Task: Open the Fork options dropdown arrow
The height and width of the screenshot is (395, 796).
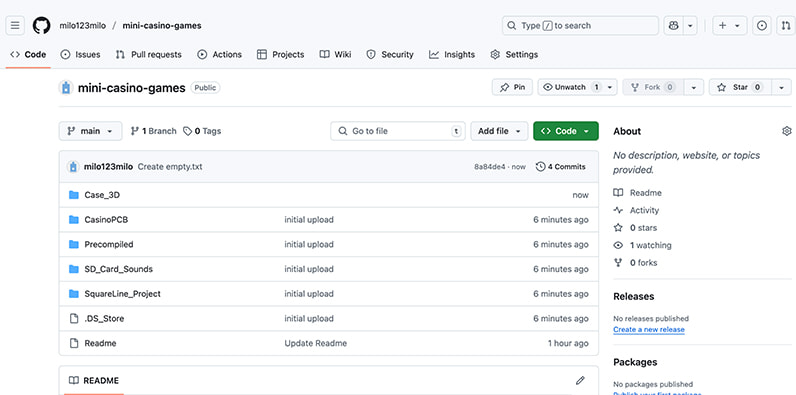Action: click(x=693, y=87)
